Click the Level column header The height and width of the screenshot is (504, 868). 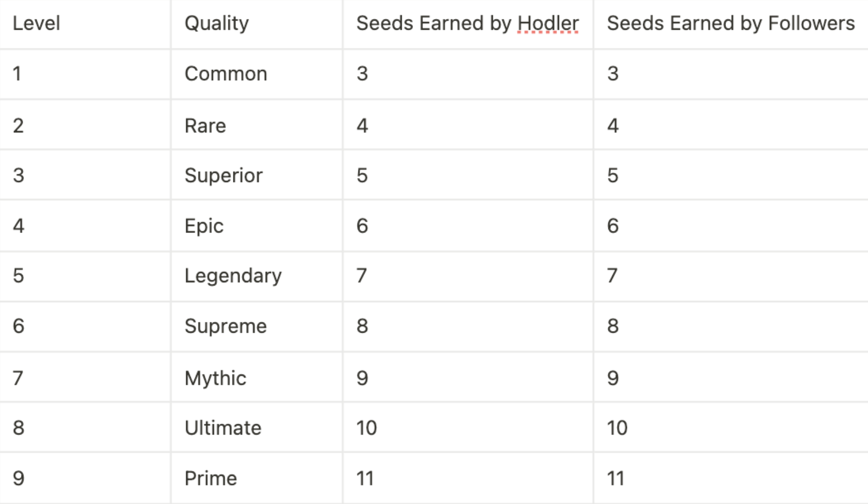pyautogui.click(x=36, y=24)
